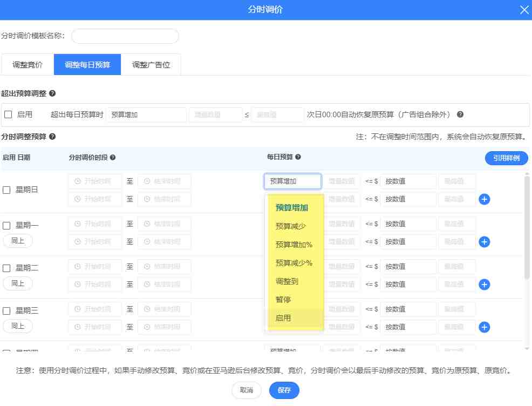
Task: Open 星期三 first slot 按数值 dropdown
Action: coord(408,309)
